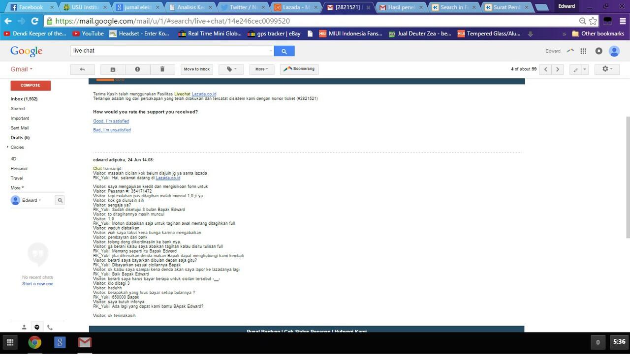The image size is (630, 364).
Task: Open the 4D label
Action: click(13, 159)
